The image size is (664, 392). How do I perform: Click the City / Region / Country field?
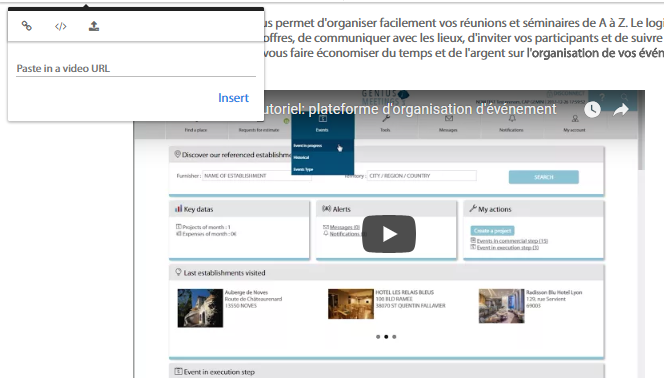point(422,176)
